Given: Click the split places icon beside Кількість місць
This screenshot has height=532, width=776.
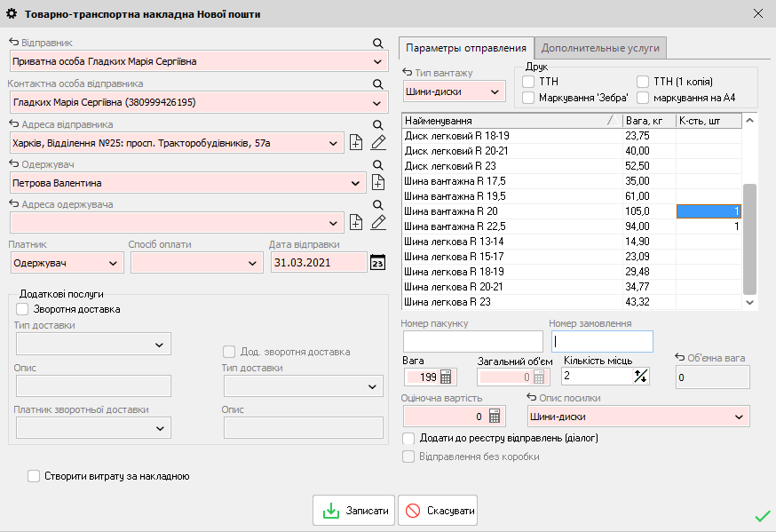Looking at the screenshot, I should [x=641, y=376].
